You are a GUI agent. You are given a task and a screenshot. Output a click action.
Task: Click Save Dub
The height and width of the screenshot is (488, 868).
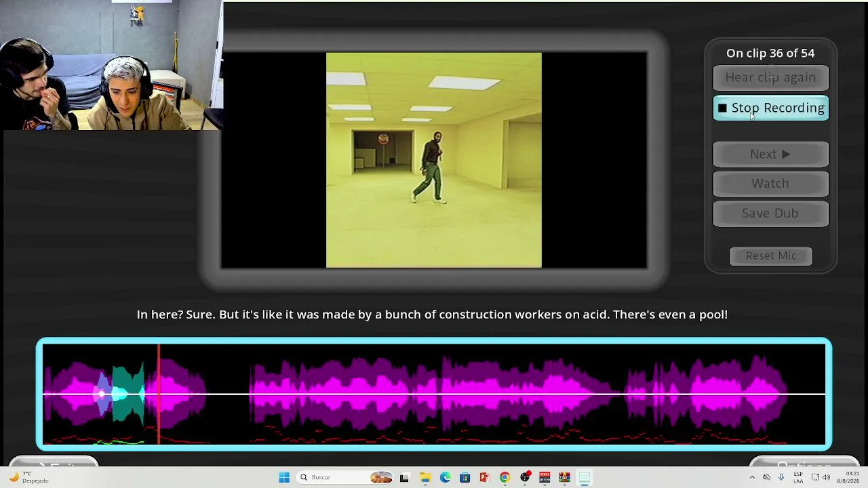point(770,213)
